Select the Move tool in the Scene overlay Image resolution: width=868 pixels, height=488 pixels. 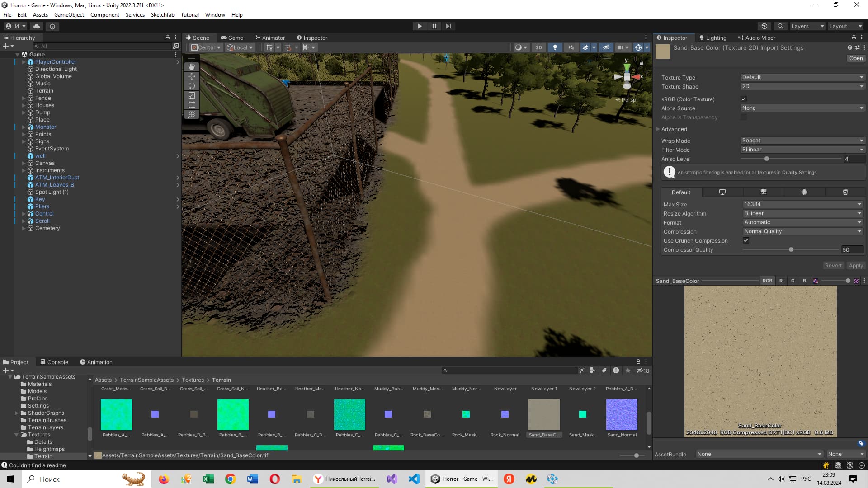point(192,76)
